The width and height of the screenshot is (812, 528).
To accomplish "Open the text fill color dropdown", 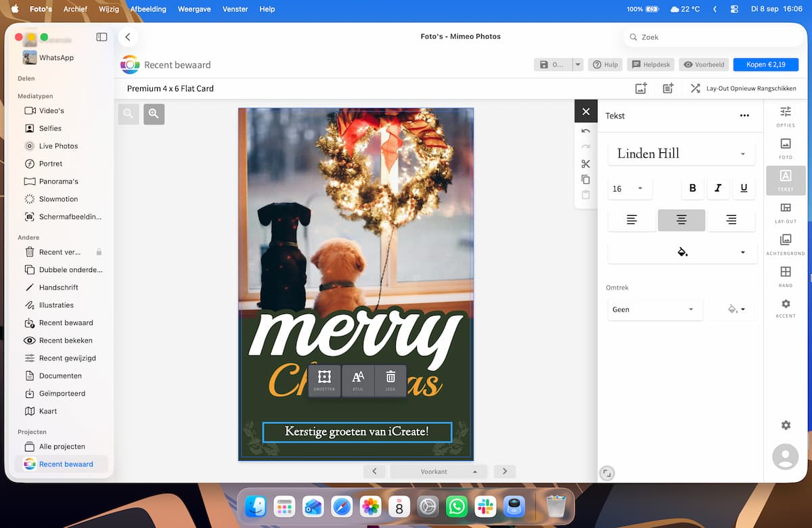I will [682, 252].
